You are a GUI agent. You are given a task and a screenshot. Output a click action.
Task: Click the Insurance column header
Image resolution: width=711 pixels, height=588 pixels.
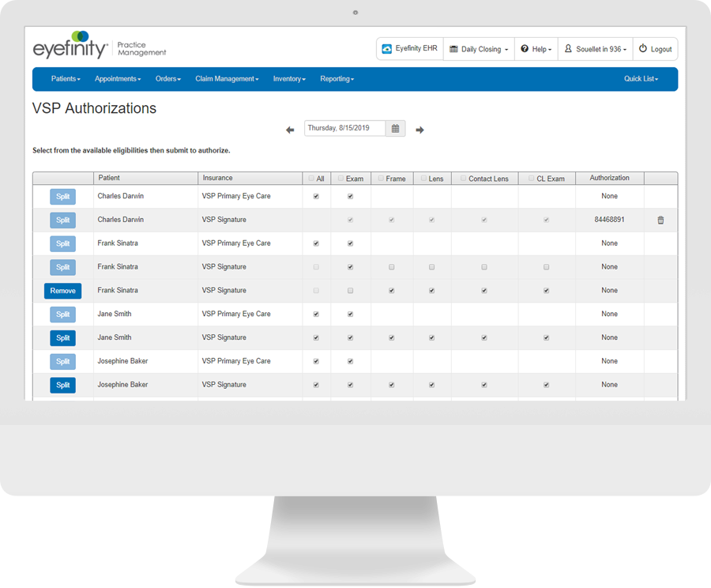point(250,178)
